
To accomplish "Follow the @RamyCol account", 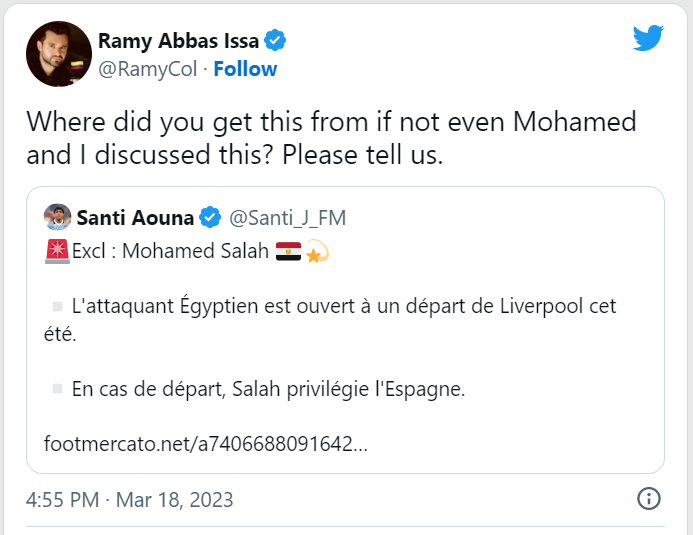I will [x=245, y=69].
